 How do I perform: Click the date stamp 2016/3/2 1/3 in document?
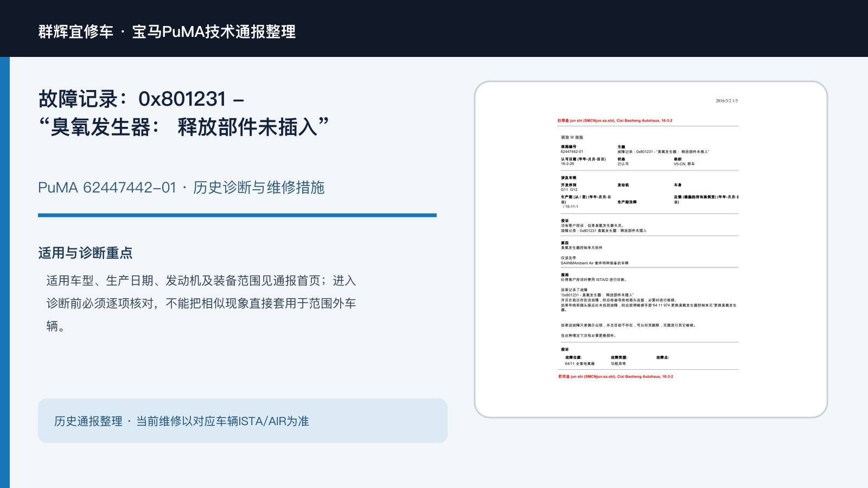[x=726, y=101]
